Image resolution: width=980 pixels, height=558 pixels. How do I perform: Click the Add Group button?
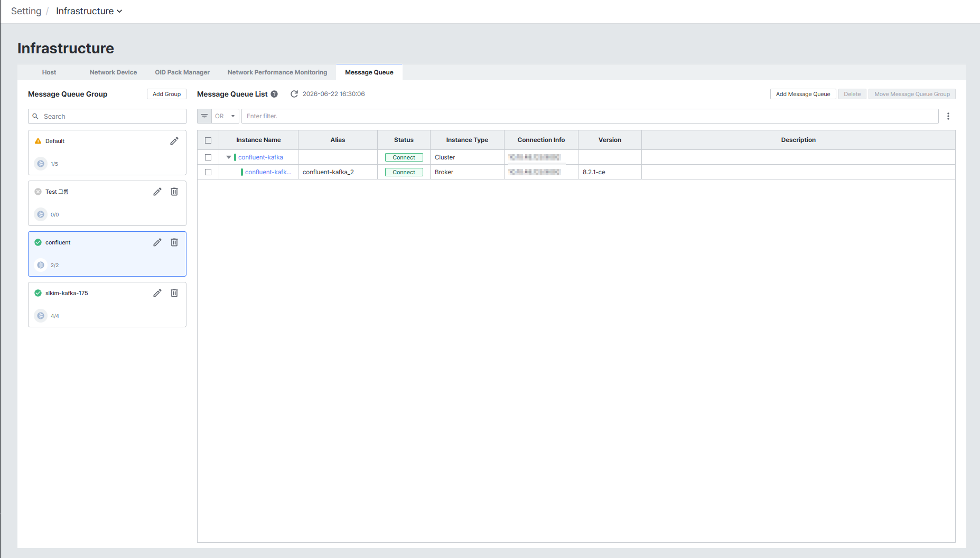pyautogui.click(x=166, y=94)
